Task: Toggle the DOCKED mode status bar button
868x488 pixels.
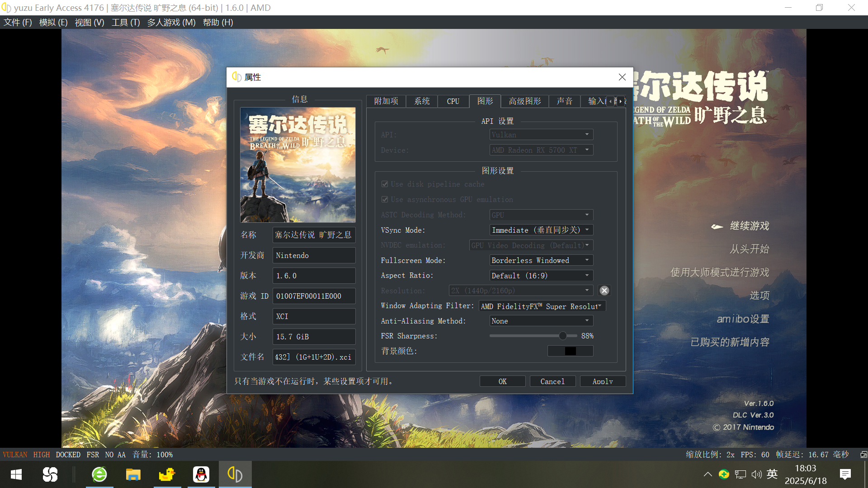Action: click(x=68, y=455)
